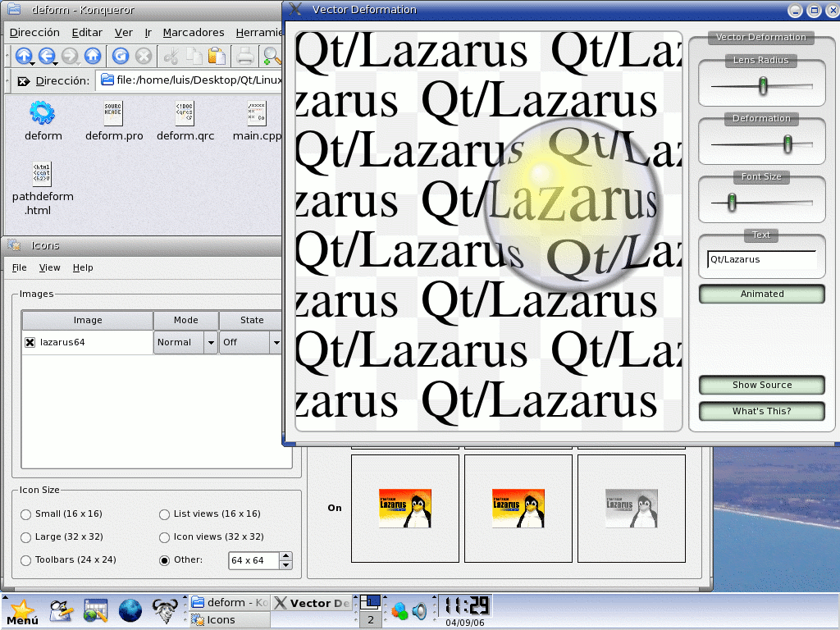Toggle the Animated button

click(761, 294)
